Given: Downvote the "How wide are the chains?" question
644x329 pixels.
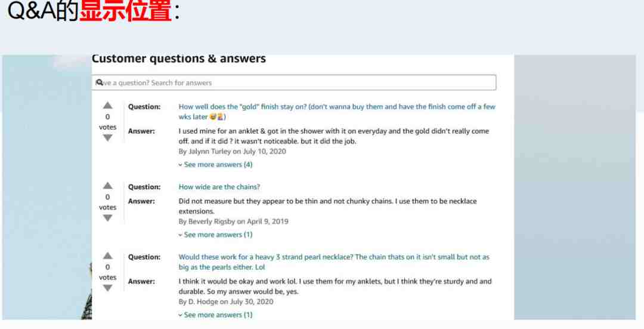Looking at the screenshot, I should click(107, 218).
